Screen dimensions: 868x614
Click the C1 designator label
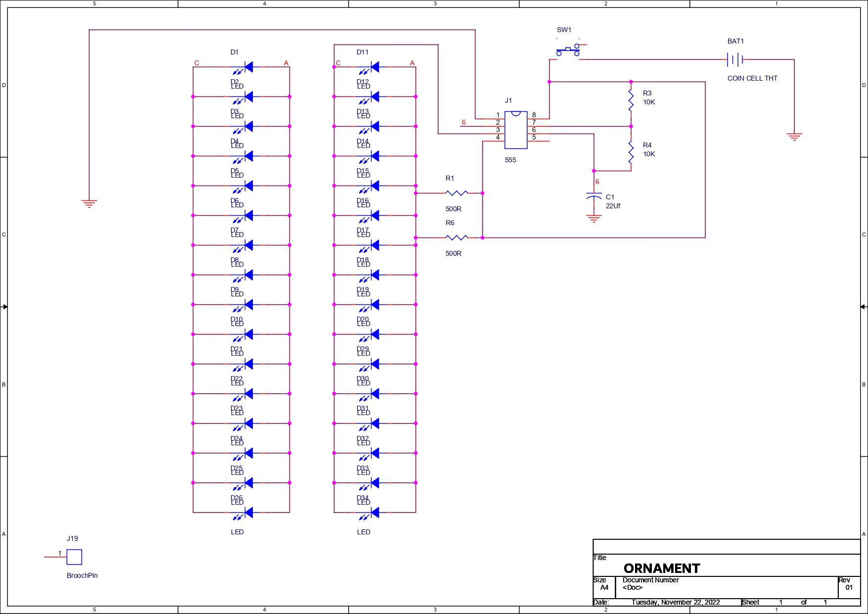pyautogui.click(x=610, y=197)
